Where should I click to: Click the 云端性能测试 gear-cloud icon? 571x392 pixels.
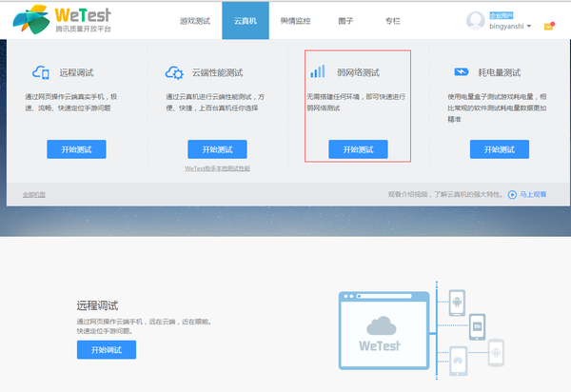[x=174, y=72]
